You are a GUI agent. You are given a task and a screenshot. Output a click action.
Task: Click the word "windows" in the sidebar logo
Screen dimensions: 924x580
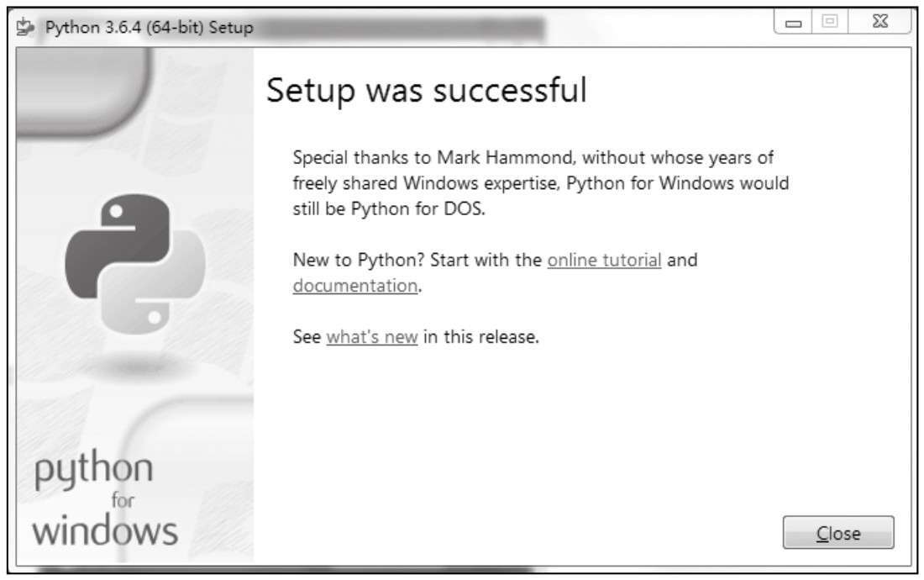click(x=106, y=530)
